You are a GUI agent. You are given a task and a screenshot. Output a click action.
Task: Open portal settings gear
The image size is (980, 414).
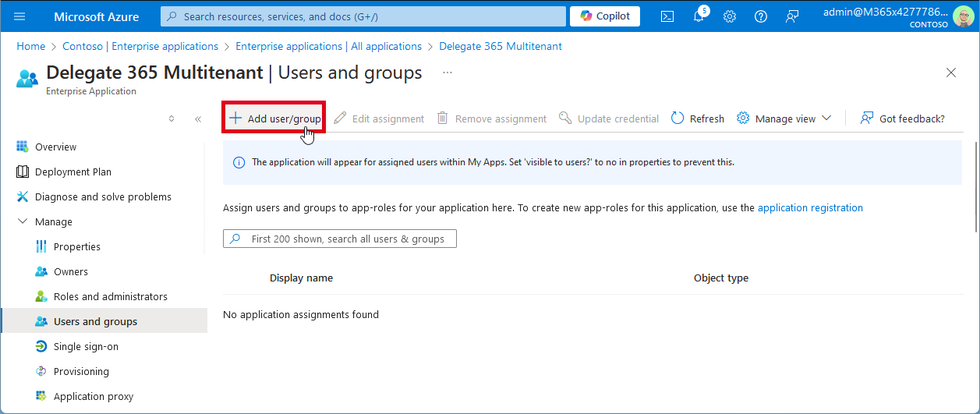tap(730, 16)
